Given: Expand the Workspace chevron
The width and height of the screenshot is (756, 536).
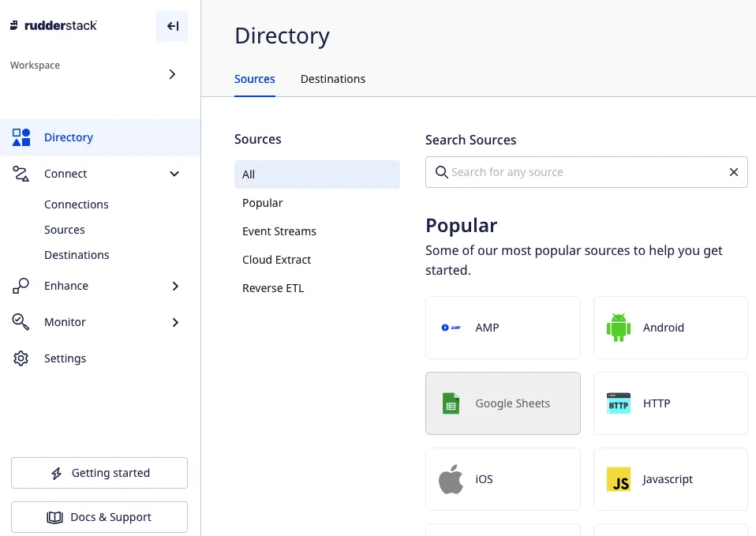Looking at the screenshot, I should click(x=172, y=74).
